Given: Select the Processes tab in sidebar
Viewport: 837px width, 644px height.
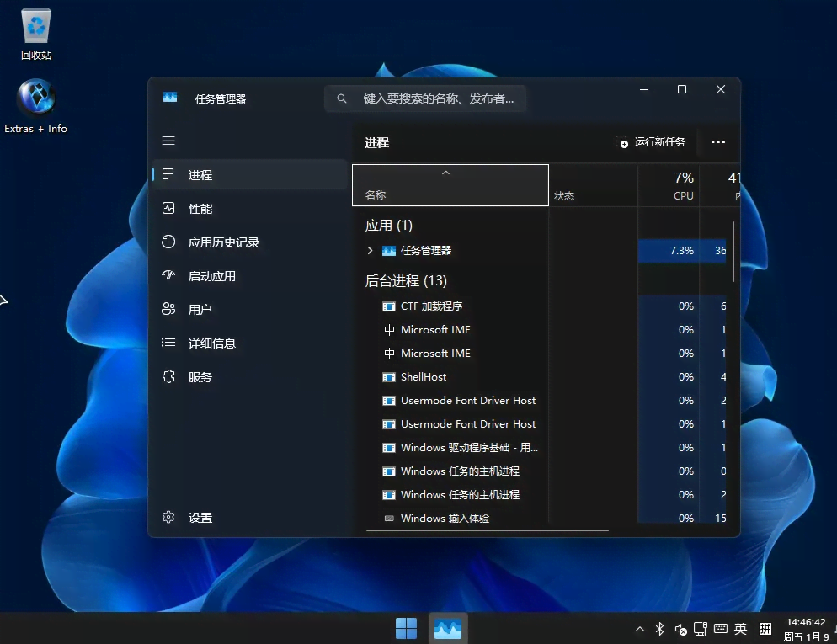Looking at the screenshot, I should coord(200,175).
